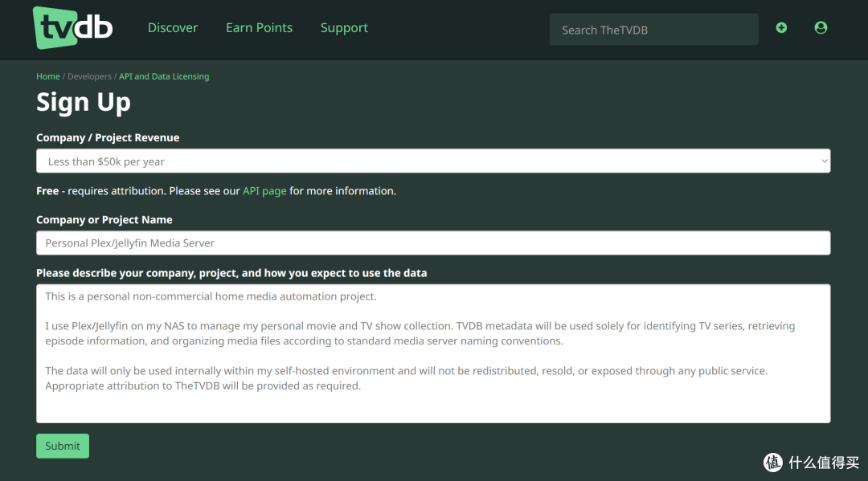Go to Home breadcrumb link
868x481 pixels.
48,76
